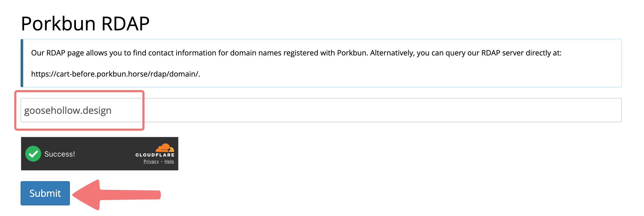644x216 pixels.
Task: Open the Cloudflare Privacy link
Action: click(x=151, y=161)
